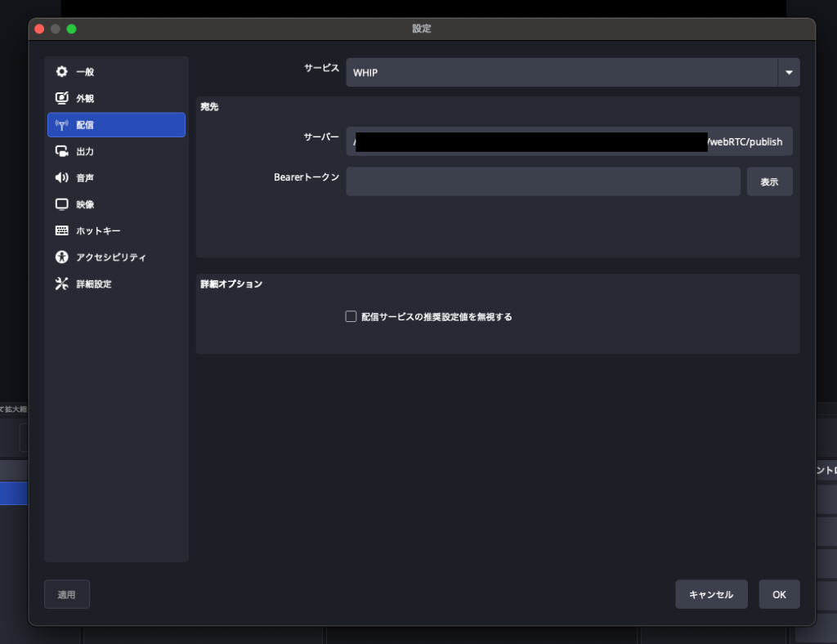837x644 pixels.
Task: Click the Stream (配信) antenna icon
Action: click(x=61, y=125)
